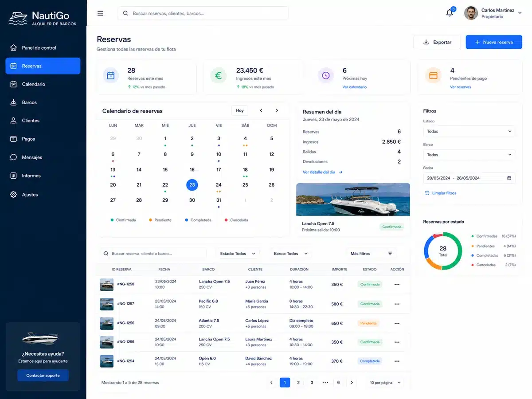Go to next page of reservations
532x399 pixels.
(352, 383)
